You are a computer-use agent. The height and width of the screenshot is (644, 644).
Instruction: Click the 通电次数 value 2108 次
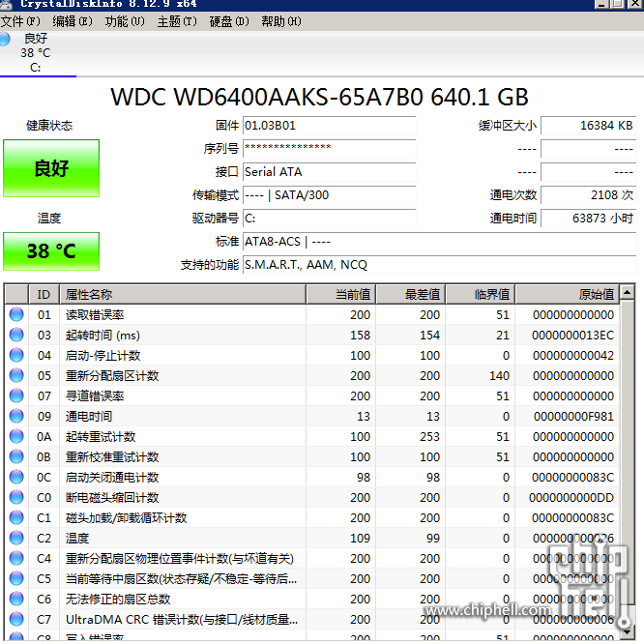coord(589,195)
